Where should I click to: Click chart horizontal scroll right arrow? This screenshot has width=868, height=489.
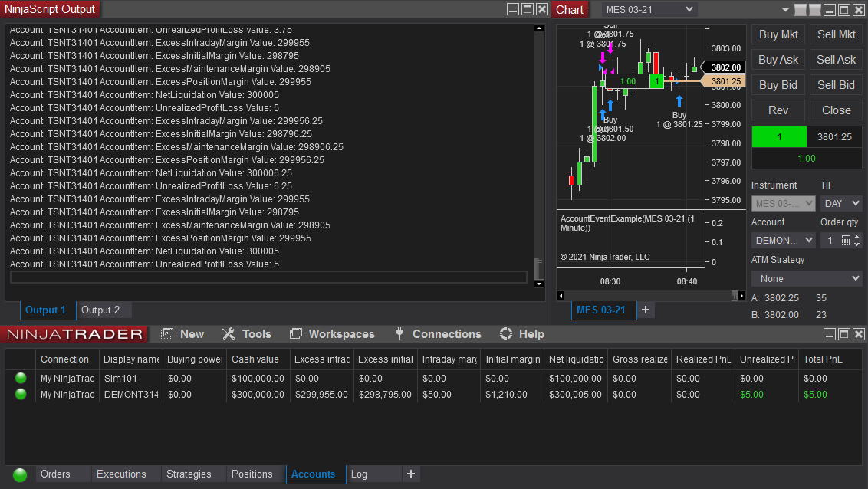(741, 296)
